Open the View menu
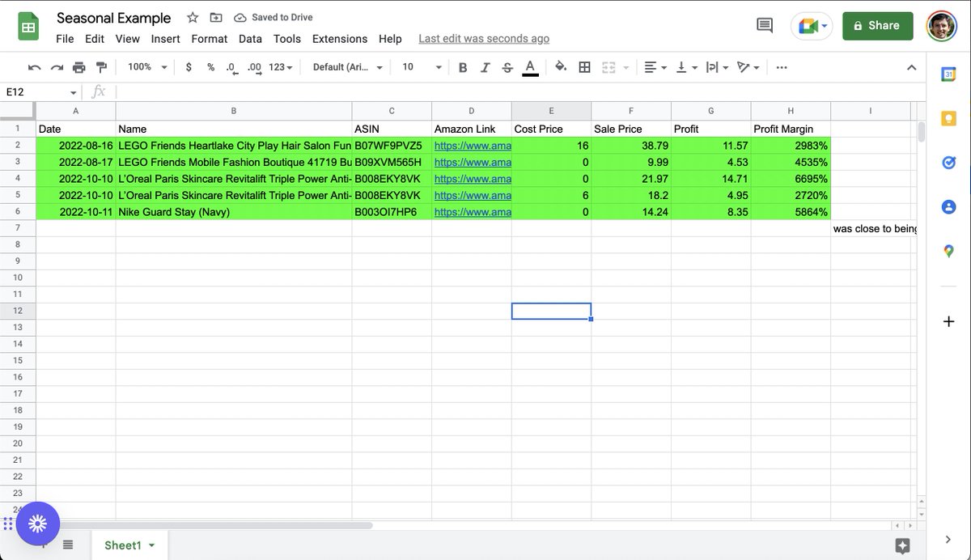The height and width of the screenshot is (560, 971). coord(128,39)
